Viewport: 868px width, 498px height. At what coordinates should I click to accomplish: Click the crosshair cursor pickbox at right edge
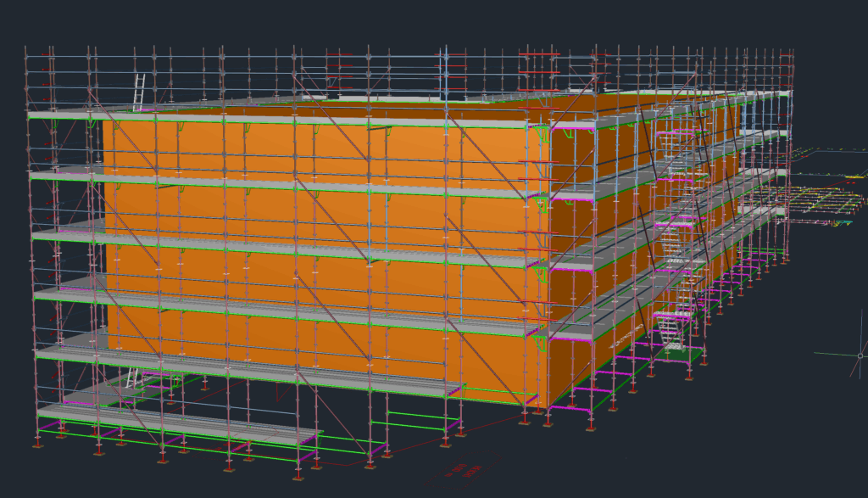tap(860, 355)
